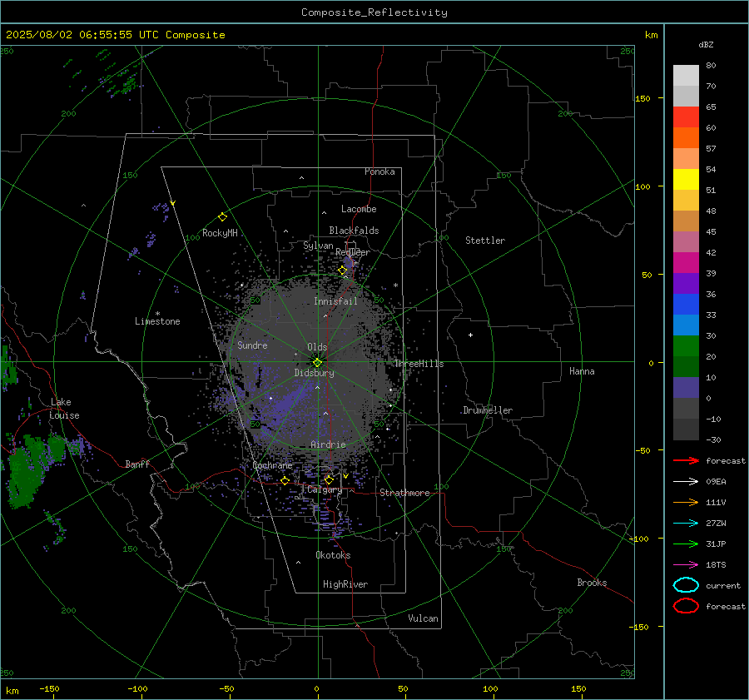Click the Drumheller town label

(x=488, y=410)
